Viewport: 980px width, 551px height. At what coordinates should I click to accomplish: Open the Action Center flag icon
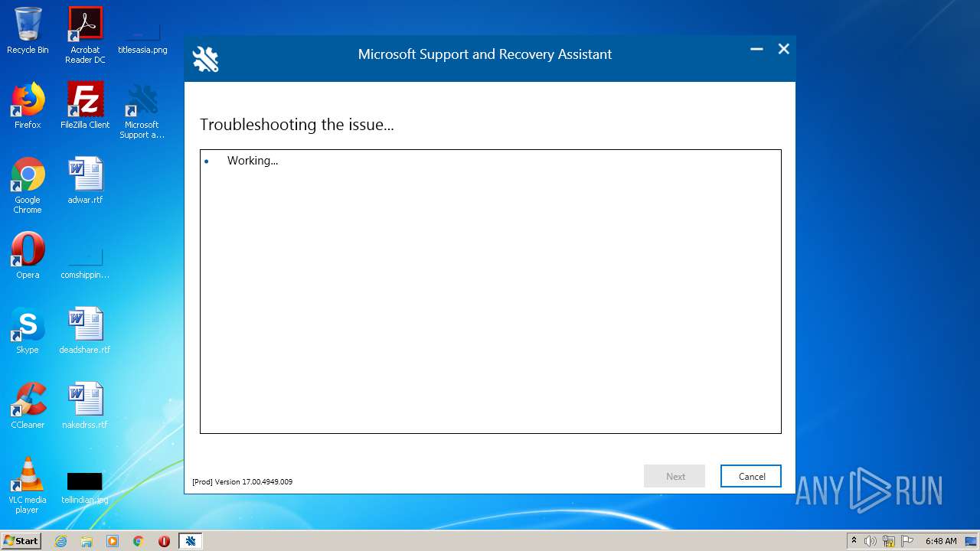(x=907, y=541)
